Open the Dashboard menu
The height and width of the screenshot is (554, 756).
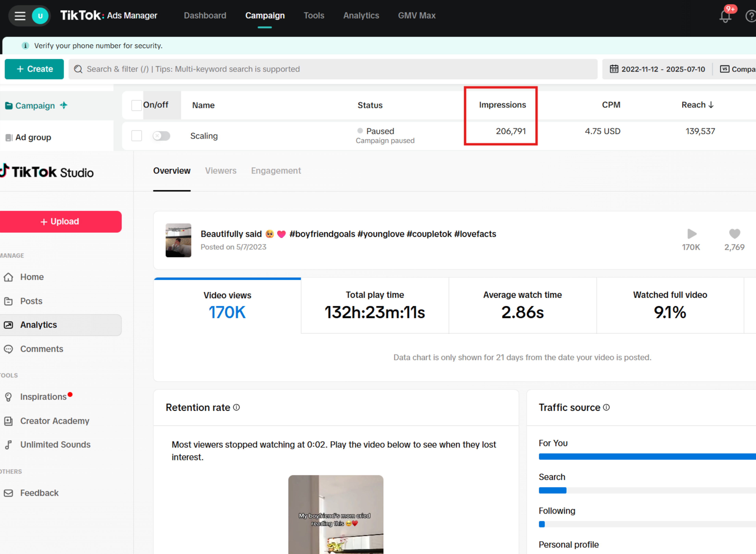pos(205,16)
